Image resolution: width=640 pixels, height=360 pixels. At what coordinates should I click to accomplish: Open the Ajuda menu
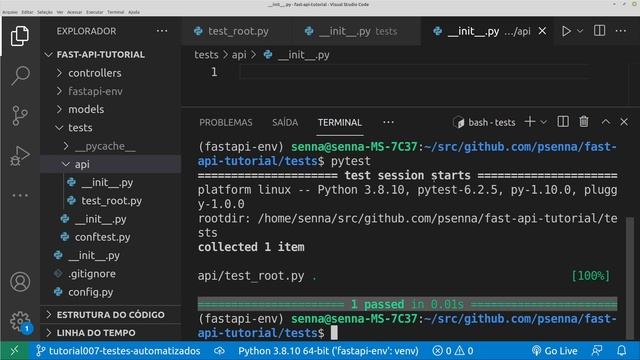coord(134,12)
